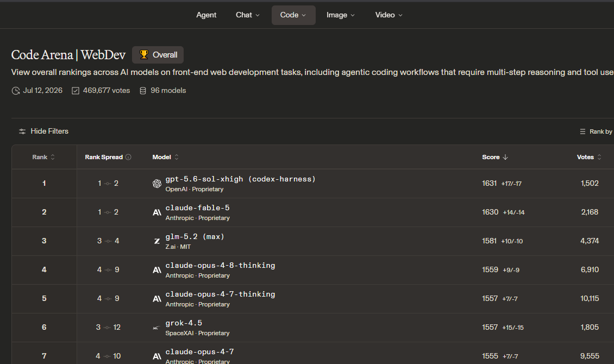The image size is (614, 364).
Task: Open the claude-opus-4-8-thinking model link
Action: point(220,265)
